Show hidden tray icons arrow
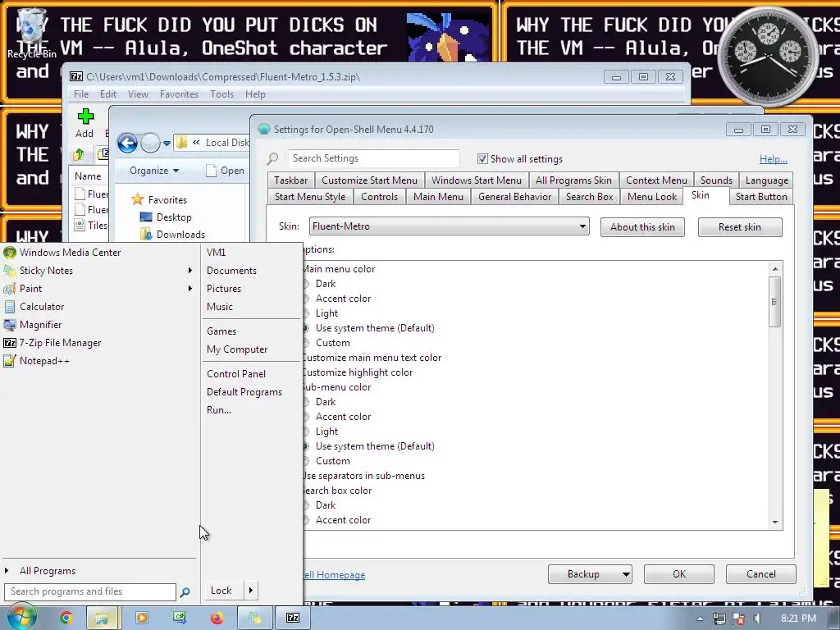Screen dimensions: 840x630 (x=700, y=619)
